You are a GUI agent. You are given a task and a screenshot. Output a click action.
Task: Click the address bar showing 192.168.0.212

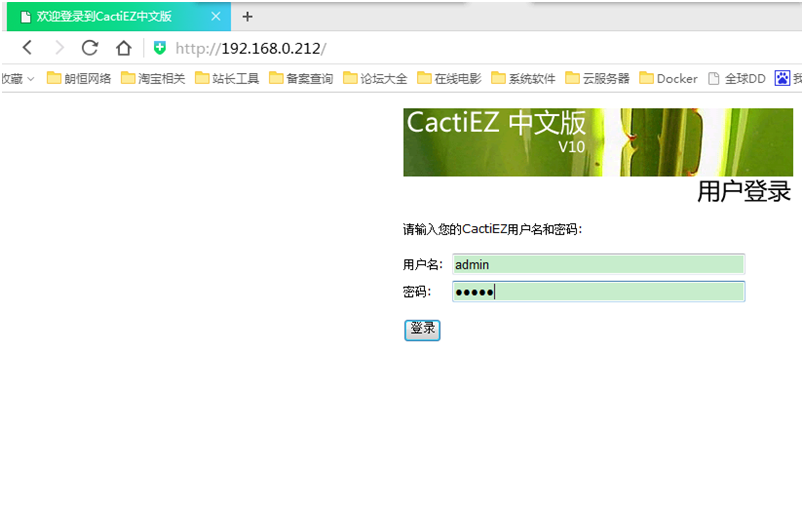250,48
